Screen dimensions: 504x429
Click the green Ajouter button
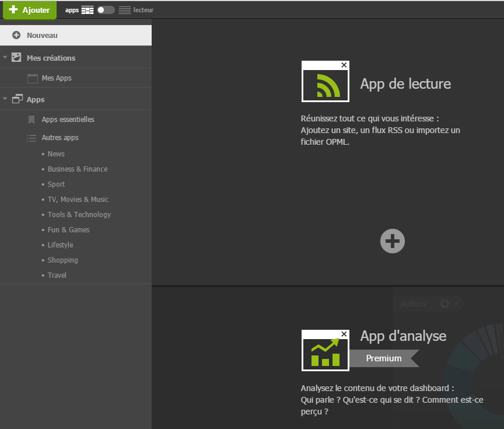coord(29,10)
